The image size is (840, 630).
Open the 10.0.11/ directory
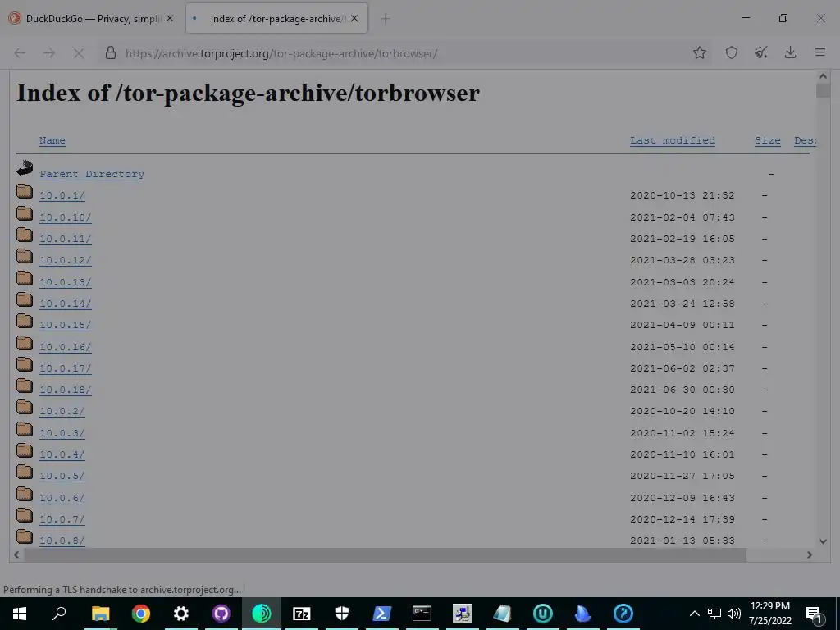pyautogui.click(x=66, y=239)
